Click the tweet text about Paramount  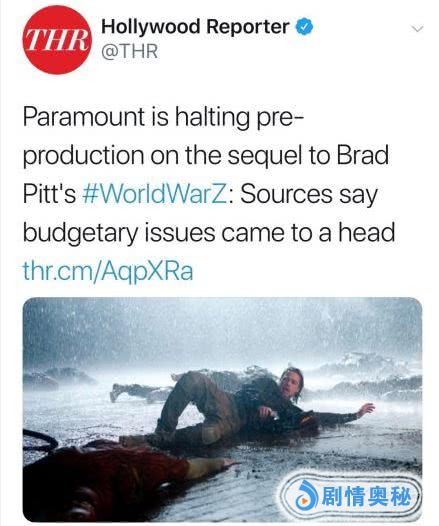tap(209, 174)
